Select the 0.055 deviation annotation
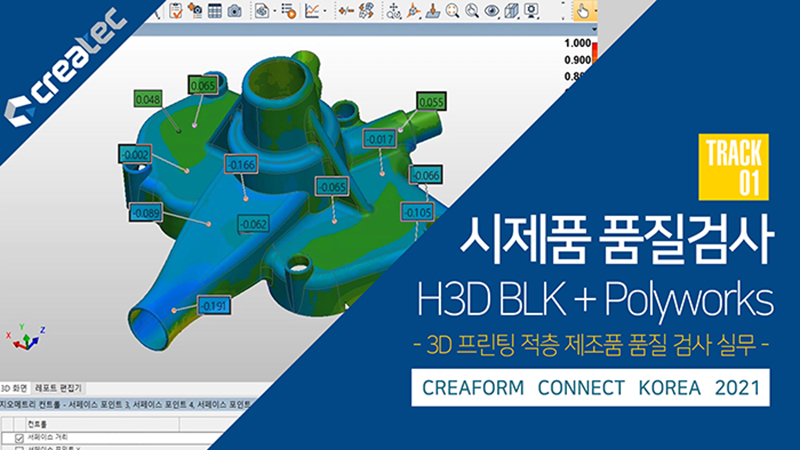 431,102
